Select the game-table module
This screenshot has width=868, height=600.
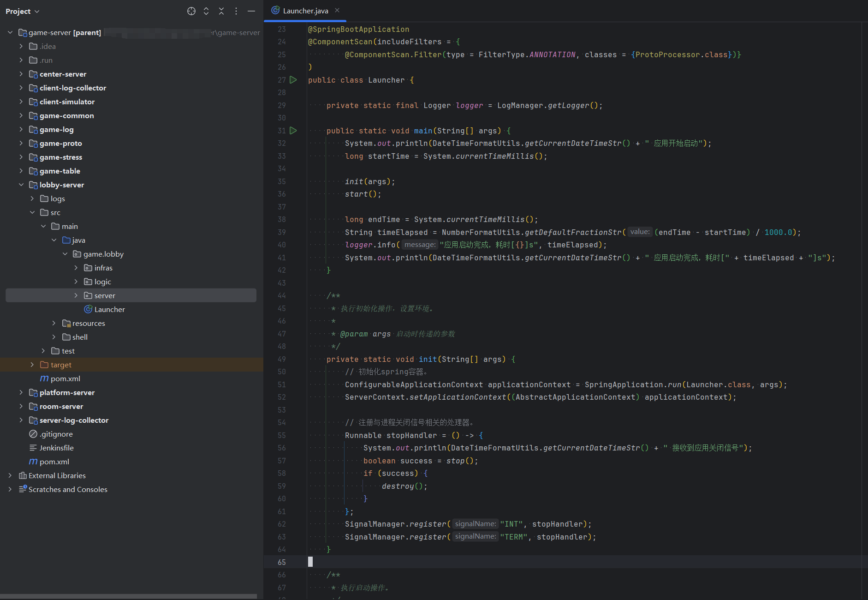coord(59,171)
